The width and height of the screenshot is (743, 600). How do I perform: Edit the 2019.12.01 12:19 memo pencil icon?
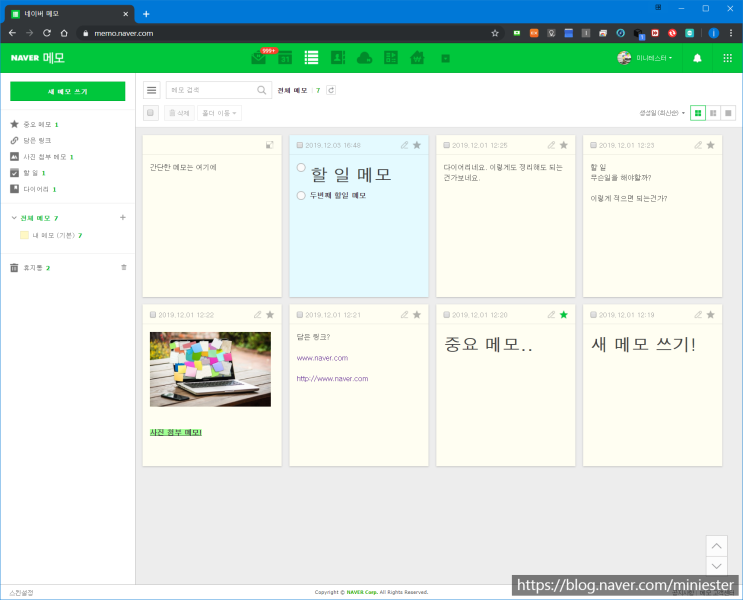(698, 315)
